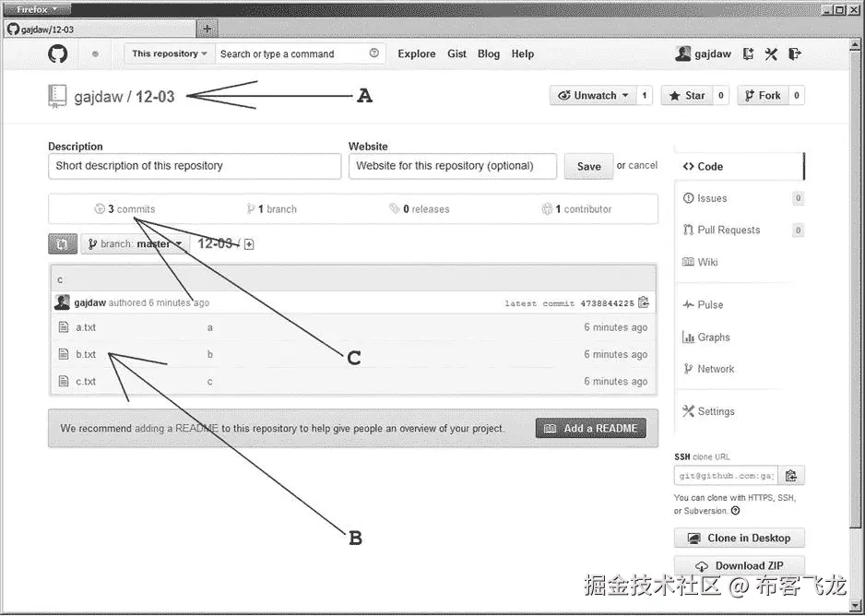Screen dimensions: 865x616
Task: Sign out using the exit icon
Action: (794, 53)
